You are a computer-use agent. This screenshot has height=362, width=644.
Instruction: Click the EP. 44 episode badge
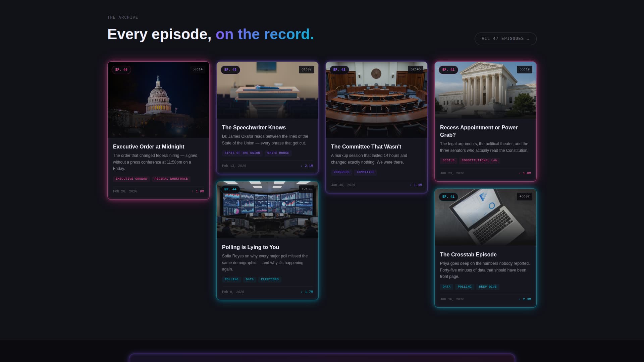[230, 189]
